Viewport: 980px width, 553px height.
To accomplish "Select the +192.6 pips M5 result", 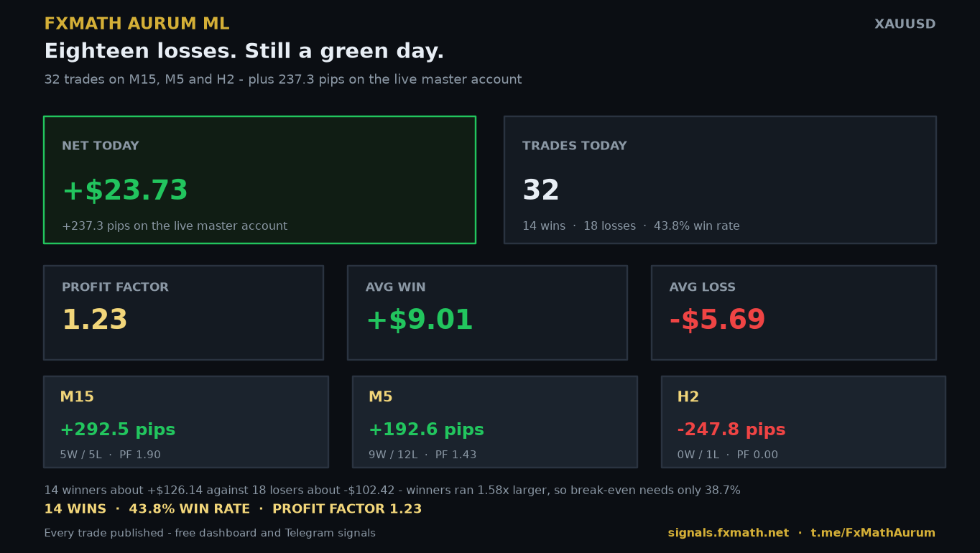I will [x=426, y=430].
